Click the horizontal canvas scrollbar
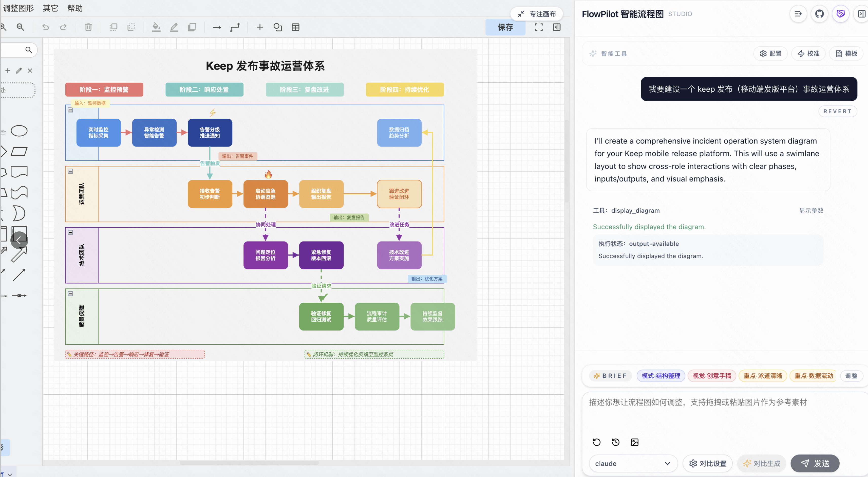This screenshot has width=868, height=477. pos(249,463)
